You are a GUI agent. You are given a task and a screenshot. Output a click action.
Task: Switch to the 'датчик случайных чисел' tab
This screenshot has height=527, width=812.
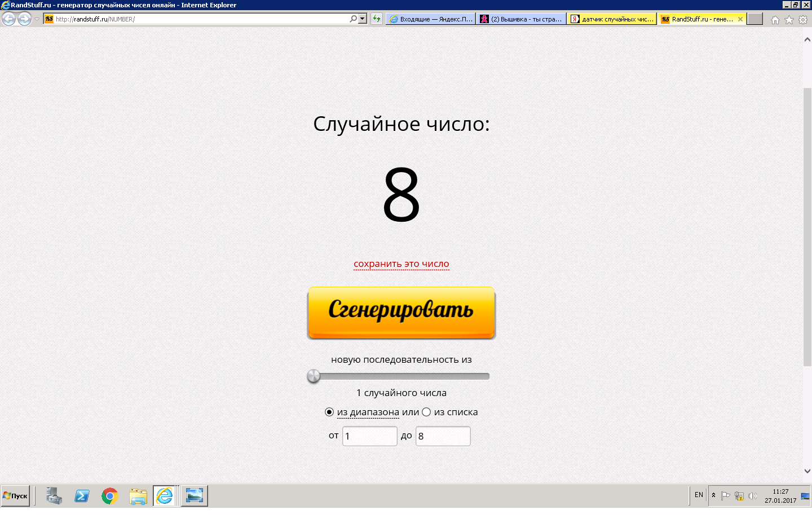[x=612, y=19]
